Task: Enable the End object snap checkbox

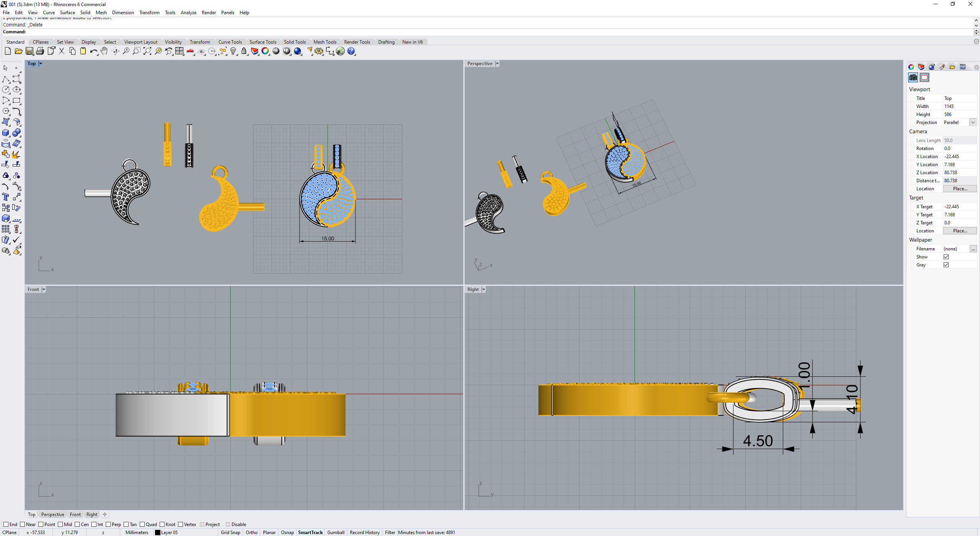Action: pos(6,525)
